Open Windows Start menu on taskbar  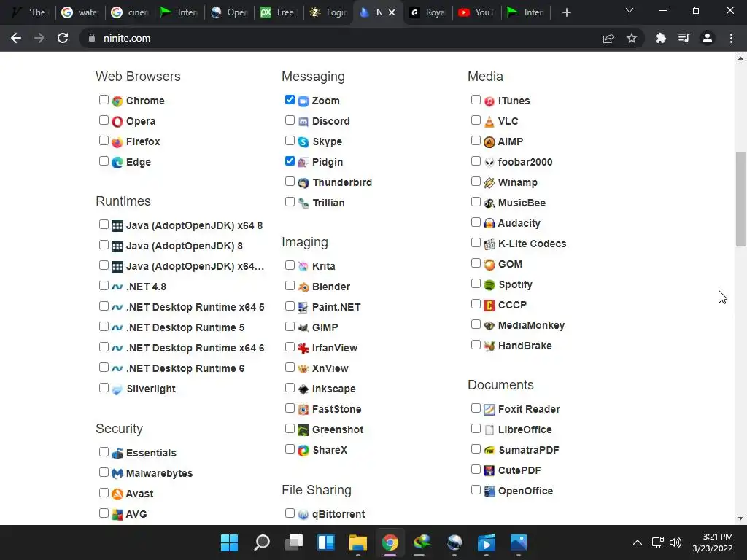click(x=229, y=542)
